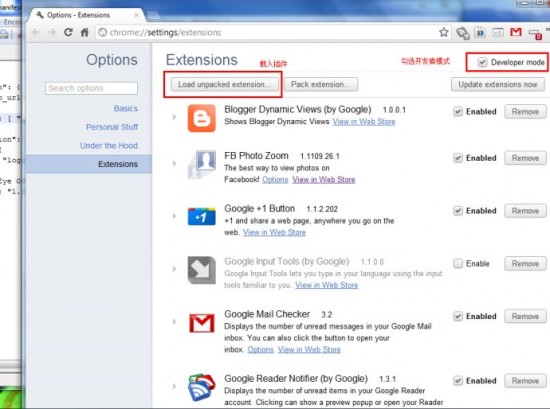The height and width of the screenshot is (409, 550).
Task: Open the Under the Hood section
Action: (x=109, y=146)
